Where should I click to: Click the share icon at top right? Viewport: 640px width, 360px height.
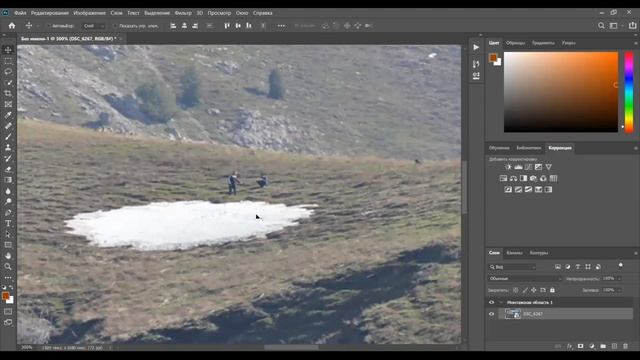pyautogui.click(x=632, y=26)
